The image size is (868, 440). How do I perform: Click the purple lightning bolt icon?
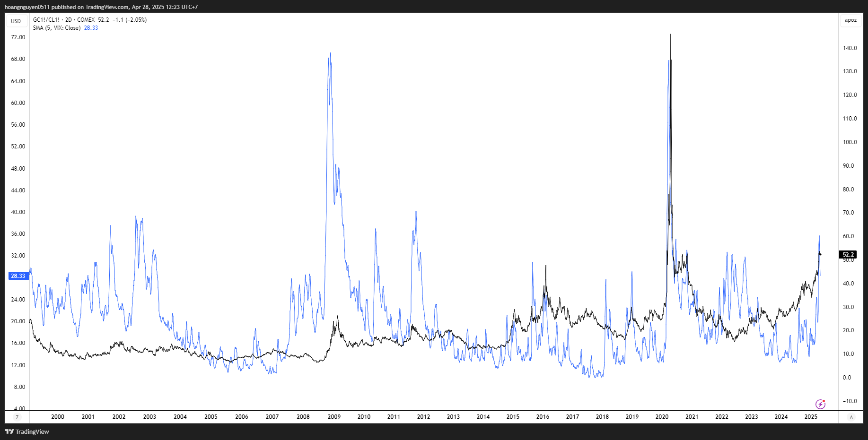(820, 404)
